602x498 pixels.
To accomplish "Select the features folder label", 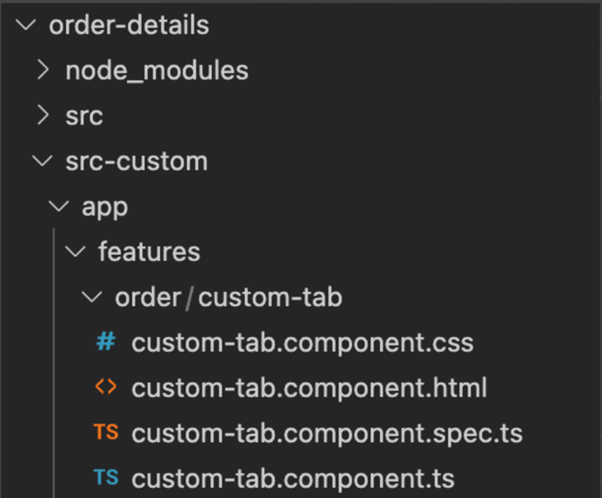I will point(149,251).
